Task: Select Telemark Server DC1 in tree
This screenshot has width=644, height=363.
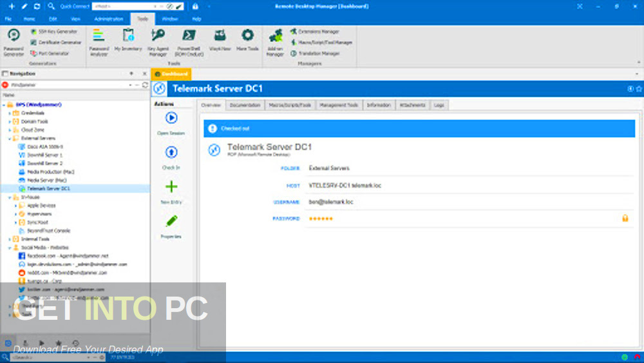Action: pos(48,189)
